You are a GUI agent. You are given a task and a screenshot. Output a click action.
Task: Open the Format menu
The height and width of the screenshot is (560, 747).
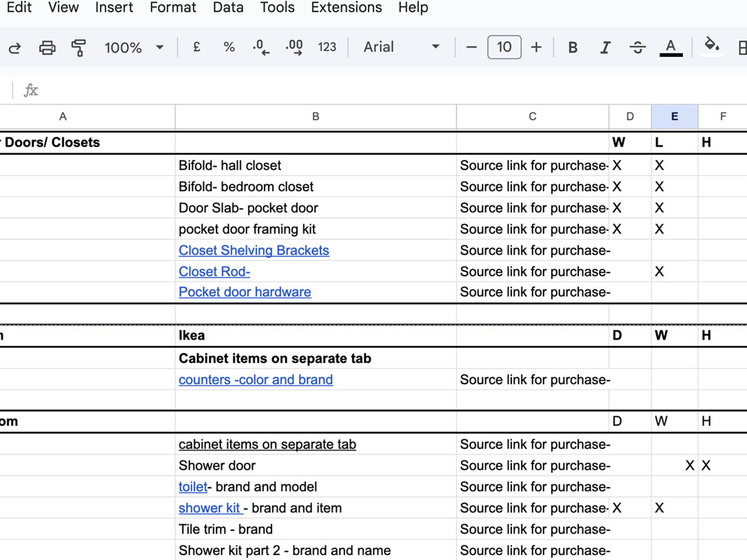(173, 7)
